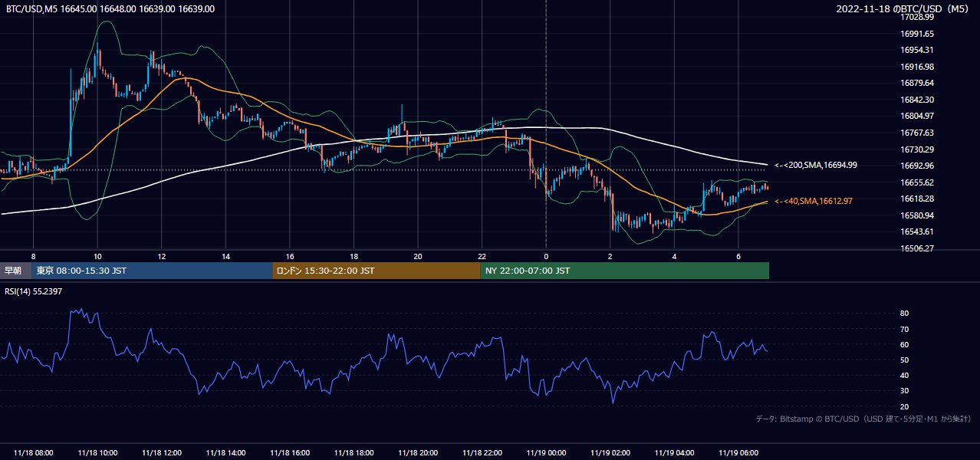Click RSI scale value 50
The width and height of the screenshot is (980, 460).
(905, 360)
